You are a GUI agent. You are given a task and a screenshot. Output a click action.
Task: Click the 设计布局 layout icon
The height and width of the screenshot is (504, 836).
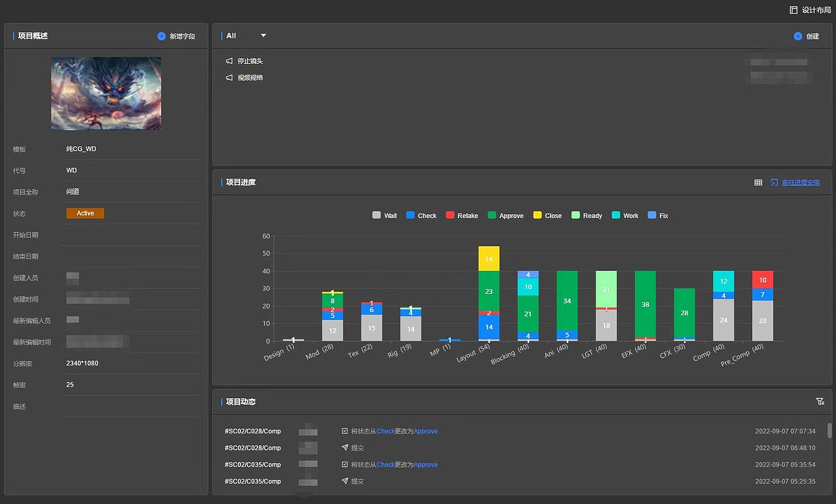pyautogui.click(x=794, y=10)
